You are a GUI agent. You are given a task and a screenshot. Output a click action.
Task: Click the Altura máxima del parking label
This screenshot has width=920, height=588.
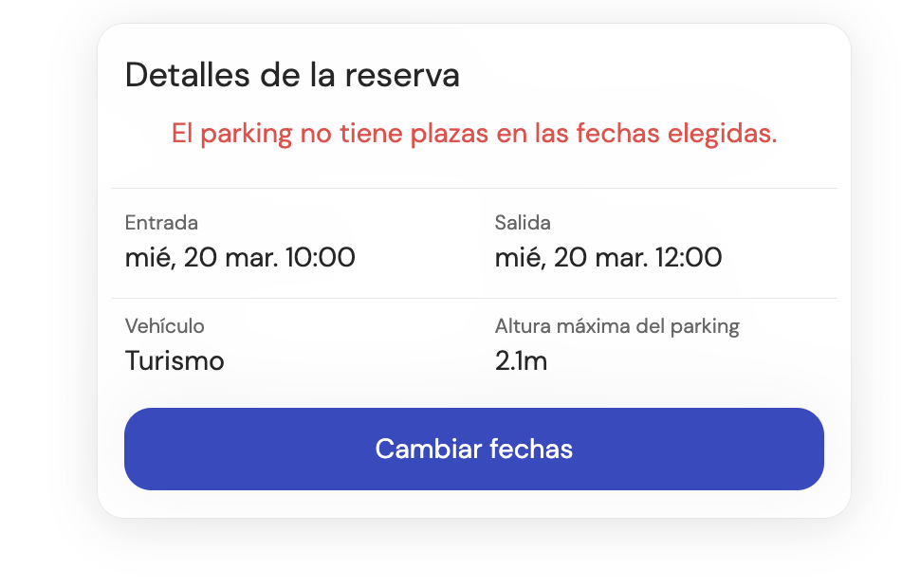point(616,325)
